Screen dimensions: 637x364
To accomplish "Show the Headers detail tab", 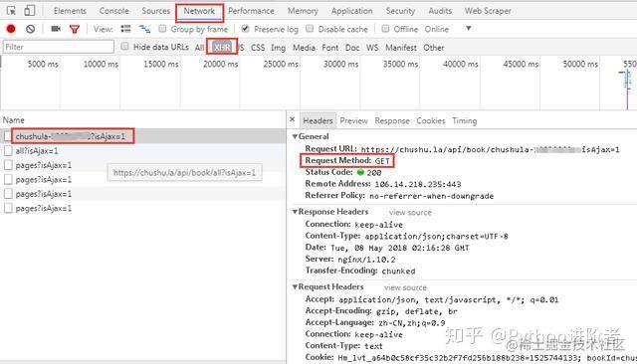I will (318, 120).
